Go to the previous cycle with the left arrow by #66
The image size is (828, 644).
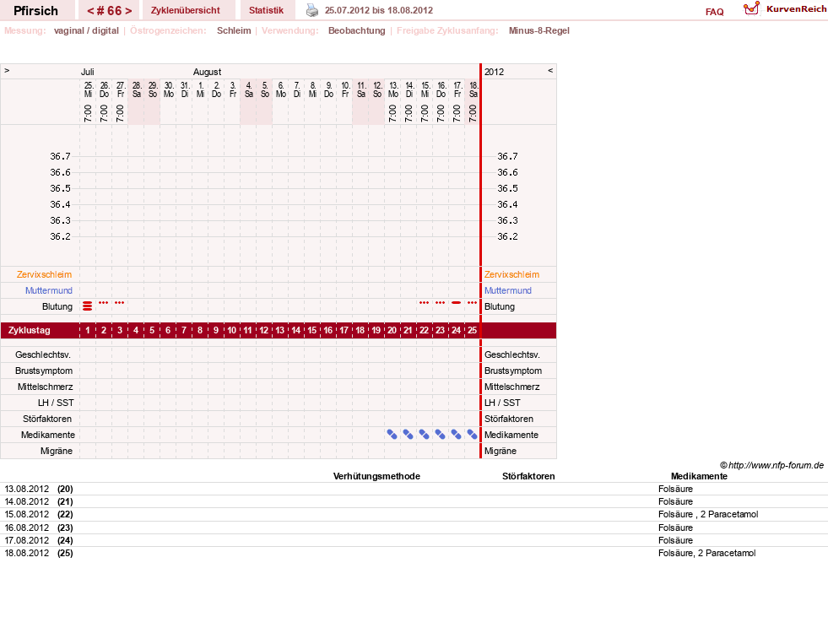click(x=90, y=11)
